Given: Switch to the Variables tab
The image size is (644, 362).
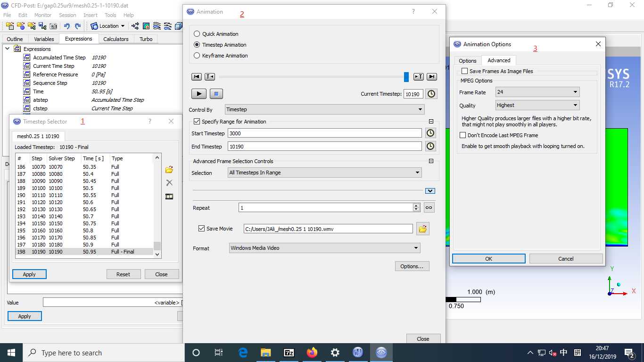Looking at the screenshot, I should coord(44,39).
